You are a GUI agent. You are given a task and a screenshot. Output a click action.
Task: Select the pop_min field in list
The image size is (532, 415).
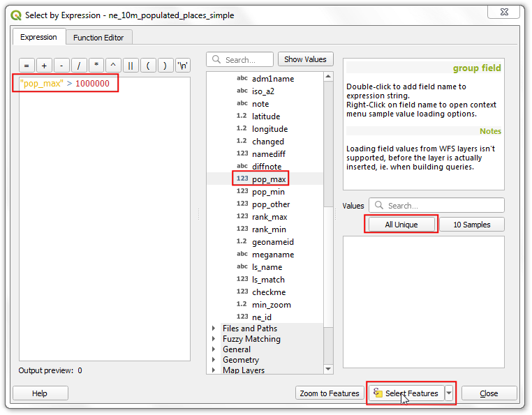(x=268, y=192)
